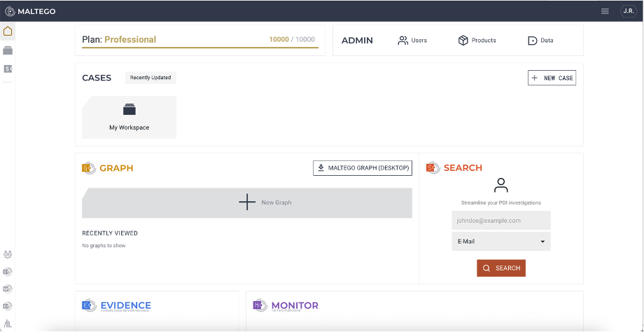Click the magnifier icon on the Search button
Screen dimensions: 644x332
click(486, 268)
